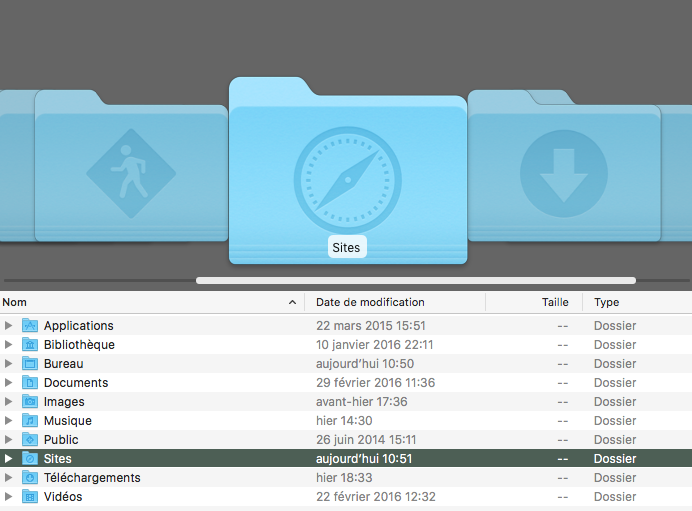
Task: Click date "29 février 2016 11:36"
Action: [376, 383]
